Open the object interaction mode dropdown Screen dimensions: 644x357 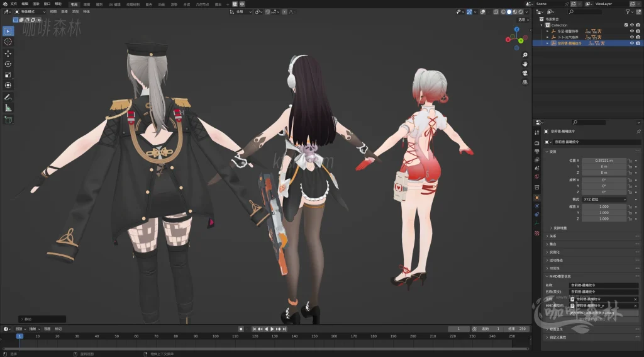coord(30,12)
